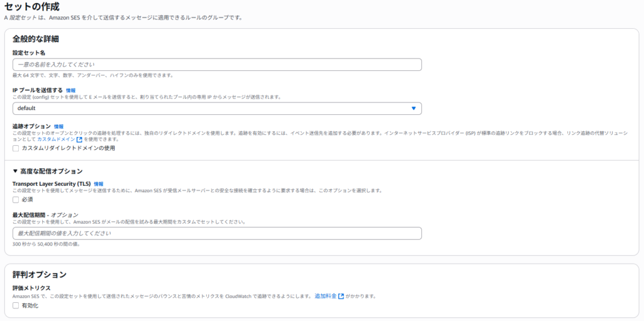Follow the カスタムドメイン hyperlink

(x=55, y=139)
